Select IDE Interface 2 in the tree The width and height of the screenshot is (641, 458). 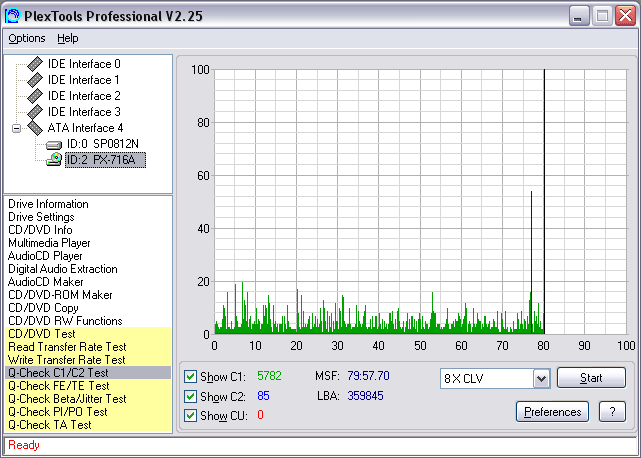pos(84,96)
